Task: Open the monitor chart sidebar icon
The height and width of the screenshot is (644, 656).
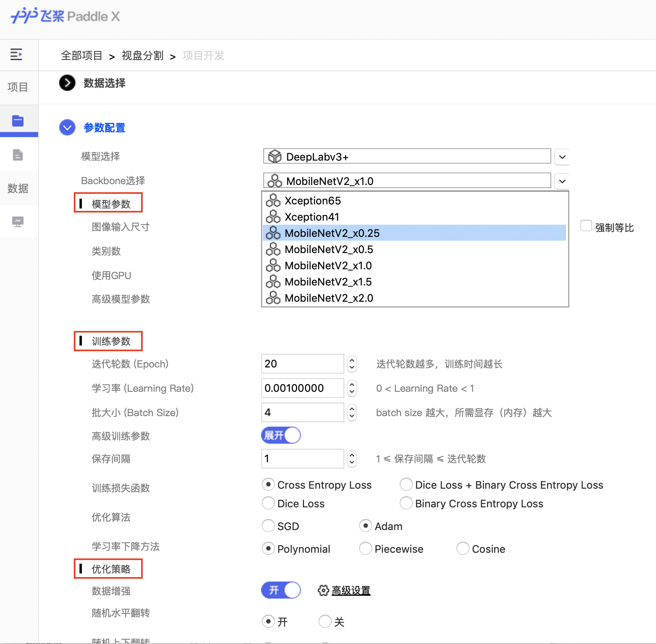Action: (18, 221)
